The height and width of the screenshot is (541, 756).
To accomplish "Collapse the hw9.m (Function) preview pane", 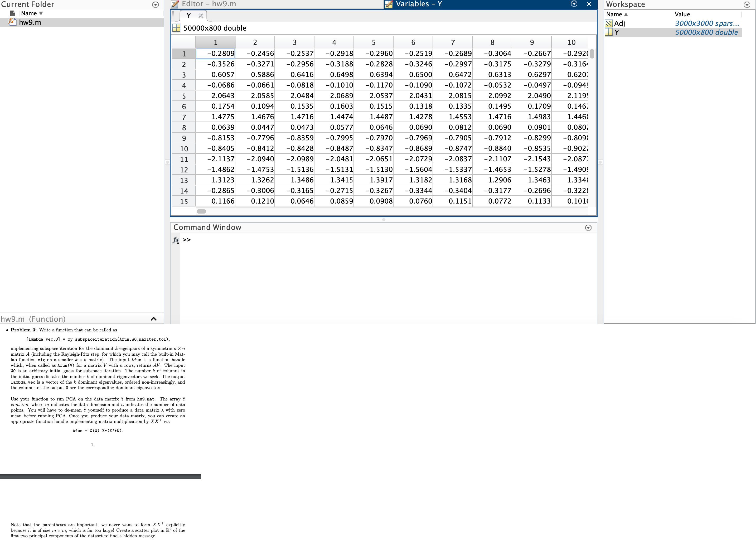I will click(153, 319).
